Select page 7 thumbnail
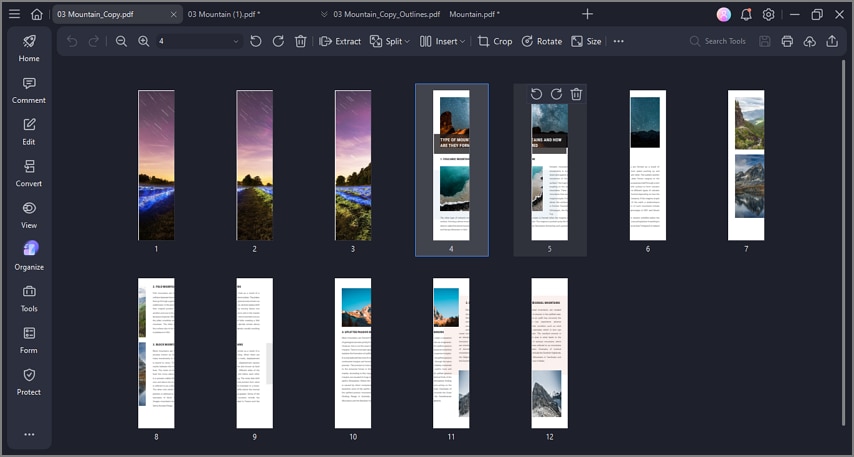 tap(746, 165)
